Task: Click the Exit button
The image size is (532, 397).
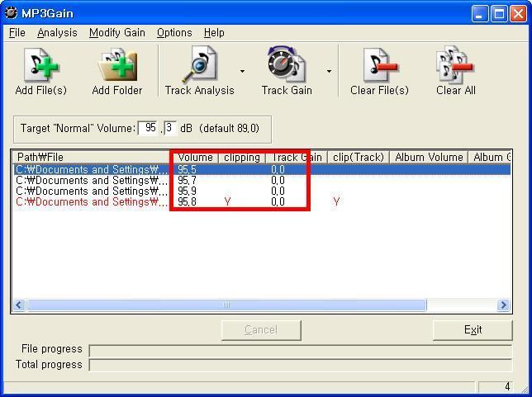Action: pyautogui.click(x=473, y=330)
